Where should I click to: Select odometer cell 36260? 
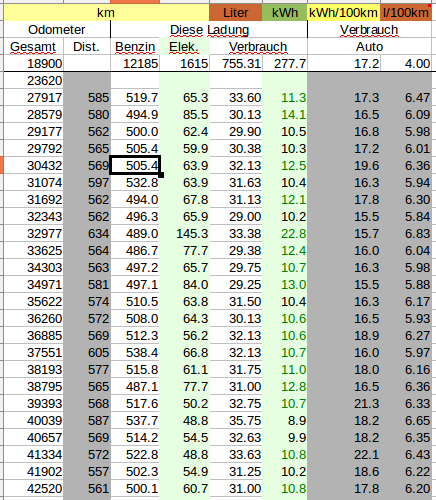(x=33, y=319)
